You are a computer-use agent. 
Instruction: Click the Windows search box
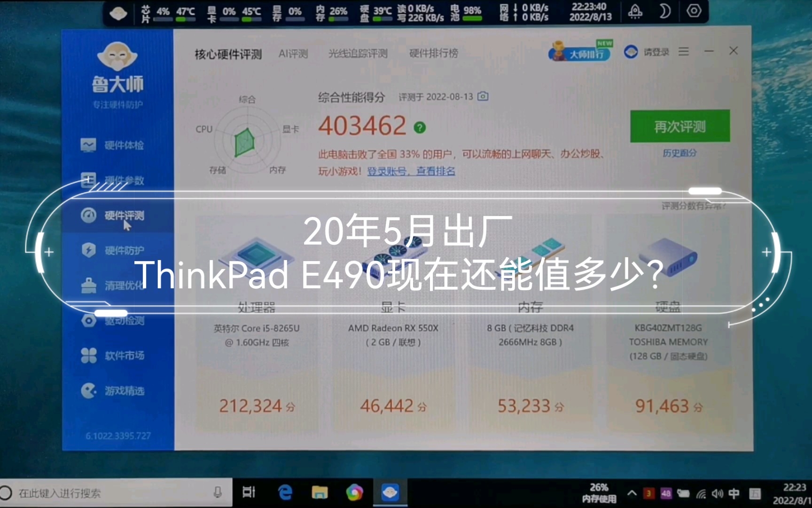tap(116, 492)
